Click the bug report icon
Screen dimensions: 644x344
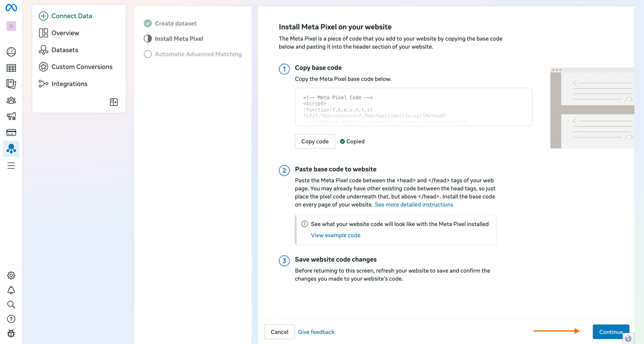[11, 333]
